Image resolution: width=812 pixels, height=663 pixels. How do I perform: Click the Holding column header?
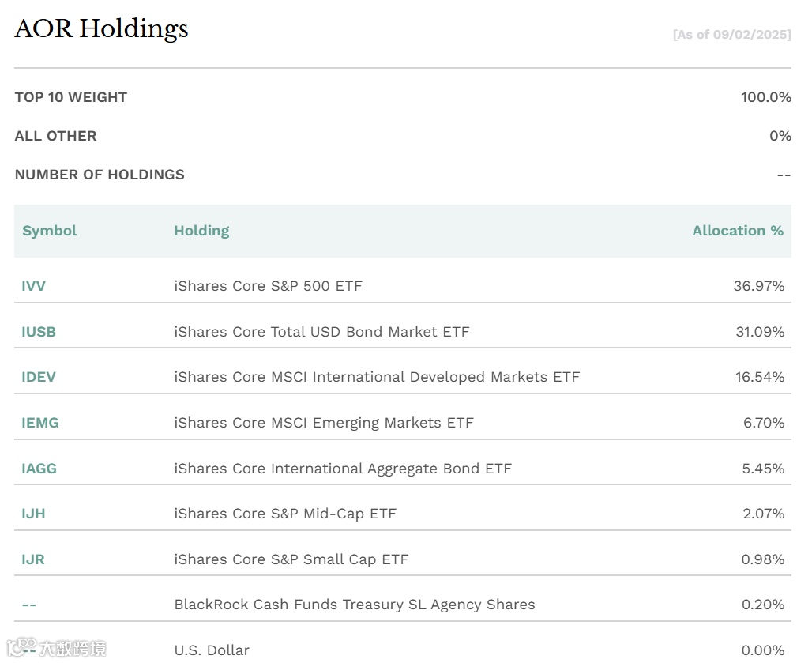tap(201, 231)
